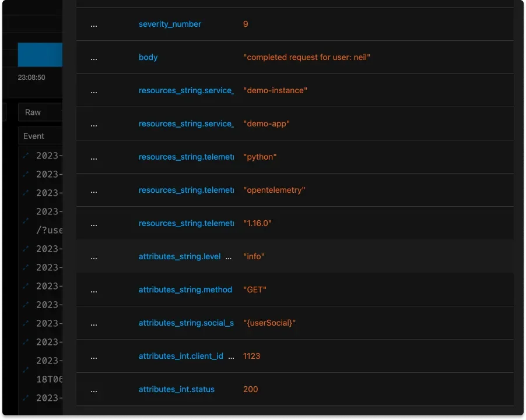
Task: Click the body field name link
Action: (148, 58)
